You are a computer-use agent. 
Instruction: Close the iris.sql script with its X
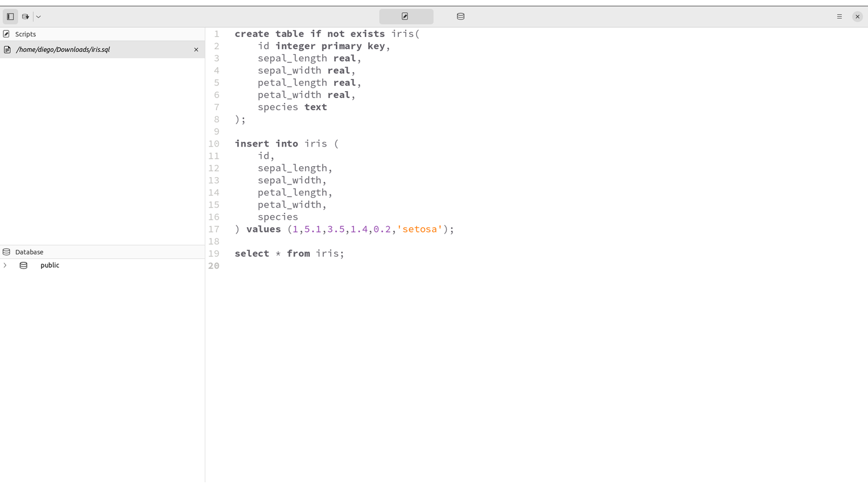point(196,50)
